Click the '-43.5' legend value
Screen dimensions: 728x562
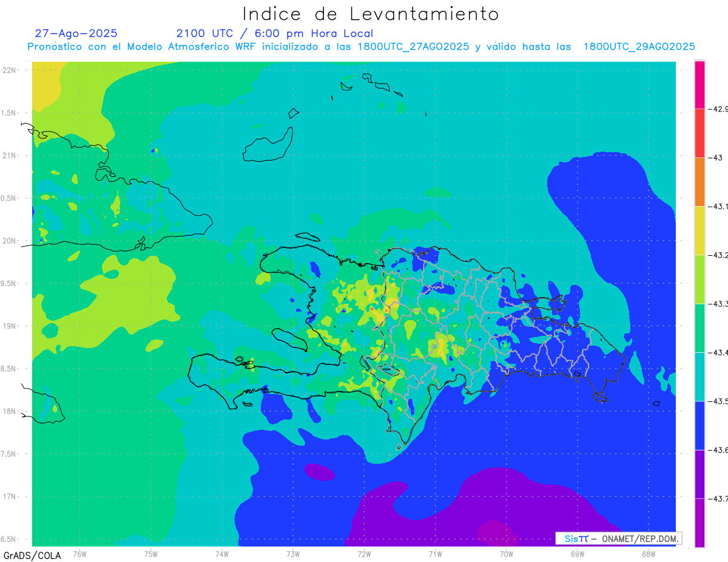coord(718,401)
